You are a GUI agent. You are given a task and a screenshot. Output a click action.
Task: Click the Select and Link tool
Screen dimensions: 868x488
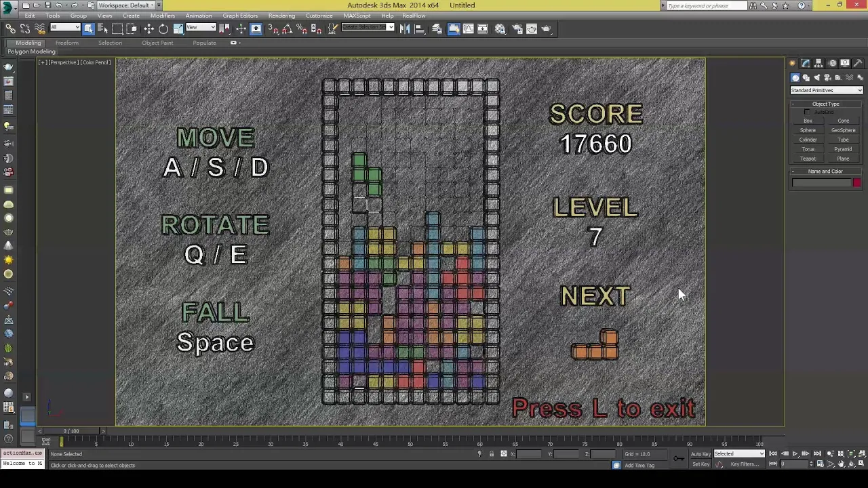point(10,28)
